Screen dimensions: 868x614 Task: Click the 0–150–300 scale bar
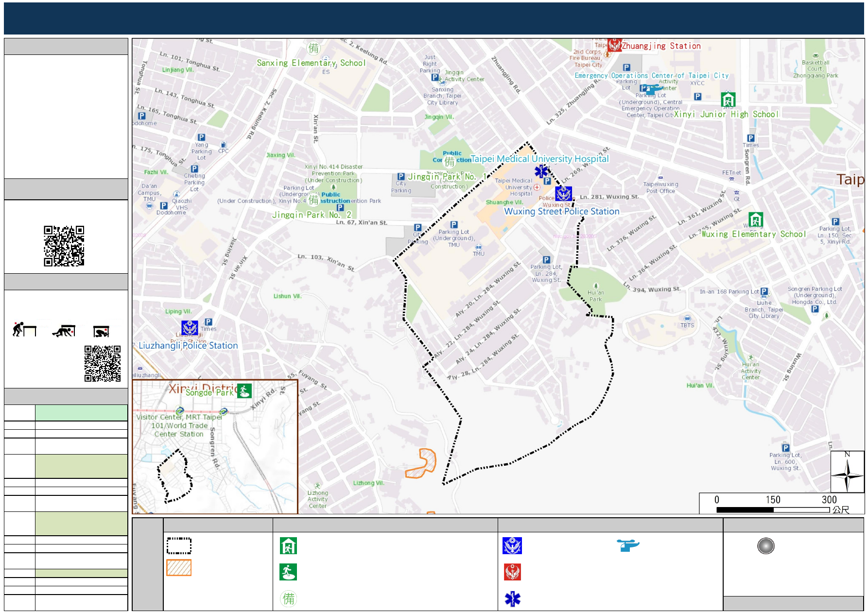(773, 510)
